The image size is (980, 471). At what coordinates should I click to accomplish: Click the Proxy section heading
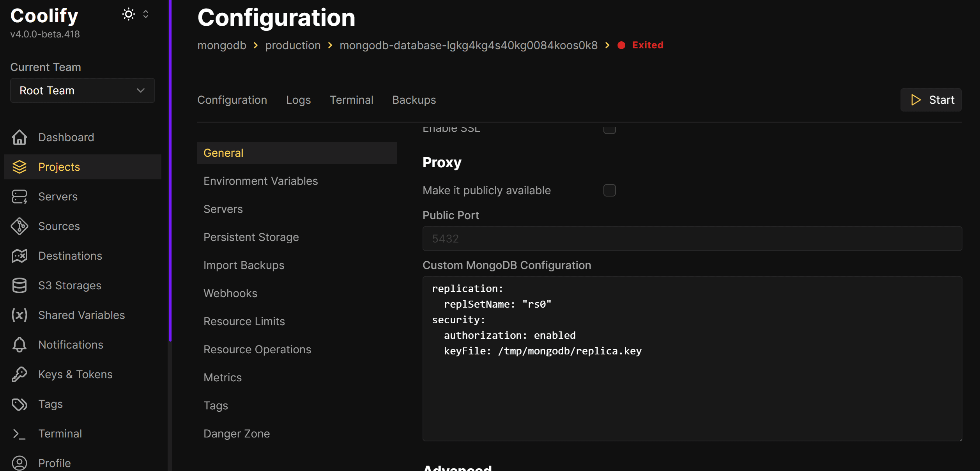point(442,162)
